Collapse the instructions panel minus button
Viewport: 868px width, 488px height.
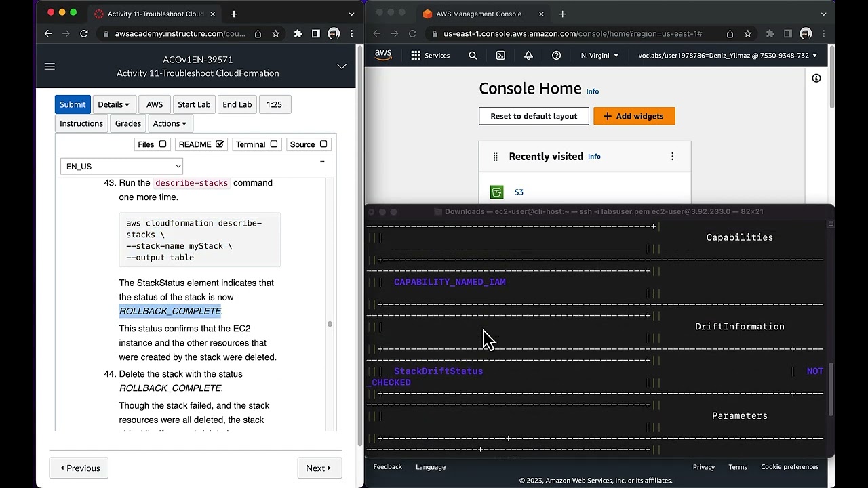(x=322, y=161)
